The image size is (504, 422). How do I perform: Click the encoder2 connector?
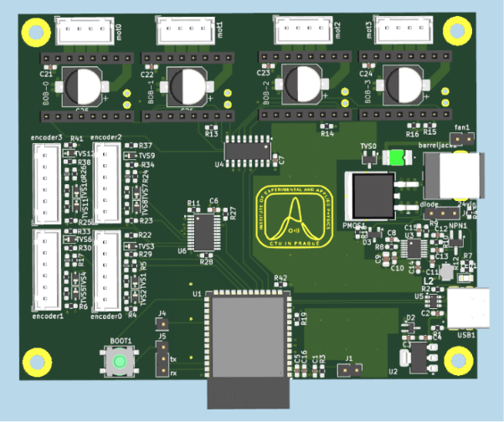pyautogui.click(x=106, y=183)
